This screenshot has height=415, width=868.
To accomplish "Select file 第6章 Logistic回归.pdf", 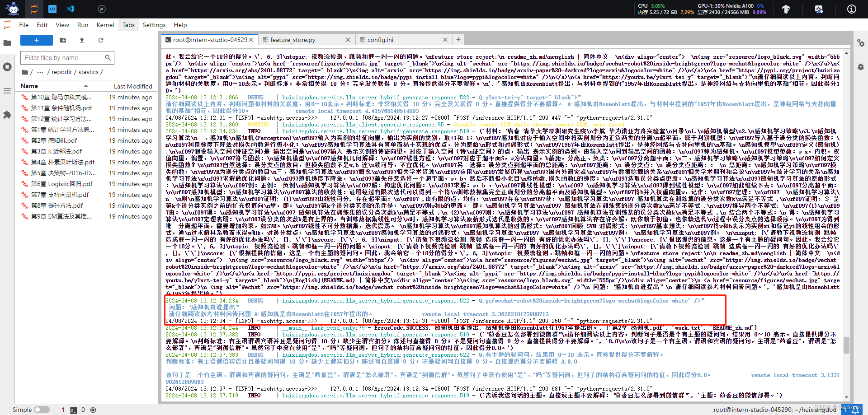I will 87,184.
